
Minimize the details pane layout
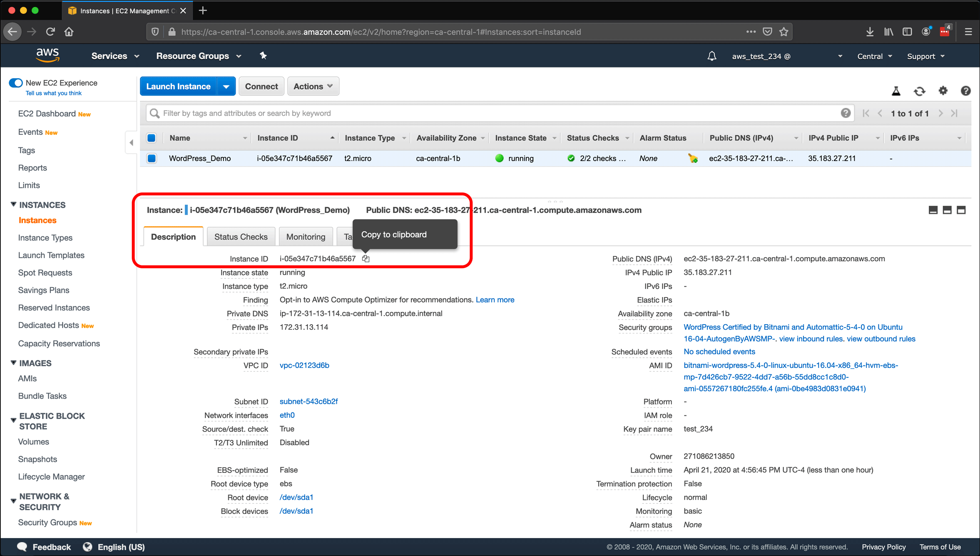933,210
